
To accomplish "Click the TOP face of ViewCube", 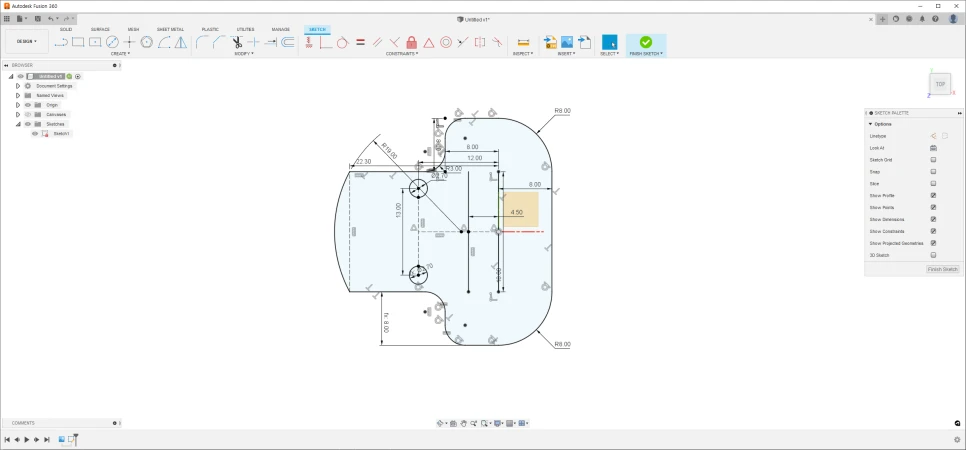I will pyautogui.click(x=940, y=84).
